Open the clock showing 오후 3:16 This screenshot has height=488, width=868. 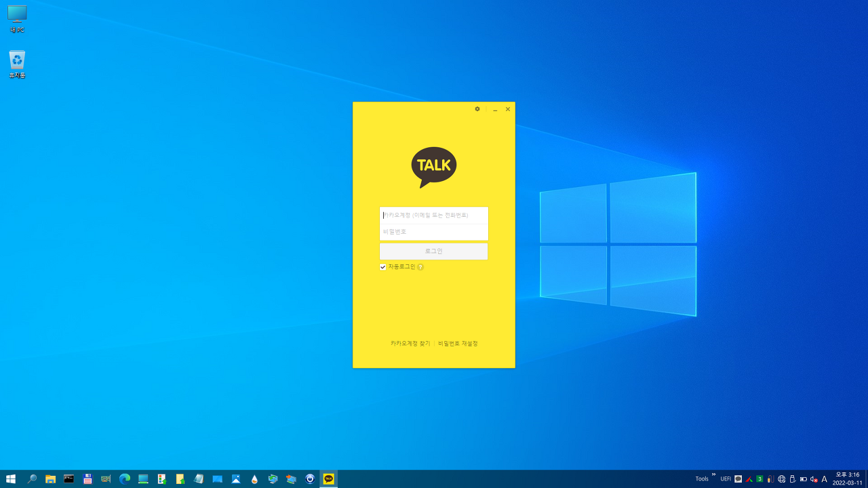click(848, 479)
